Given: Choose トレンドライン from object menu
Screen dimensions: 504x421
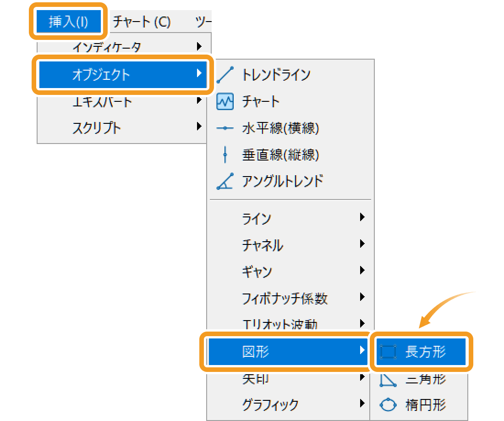Looking at the screenshot, I should (291, 75).
